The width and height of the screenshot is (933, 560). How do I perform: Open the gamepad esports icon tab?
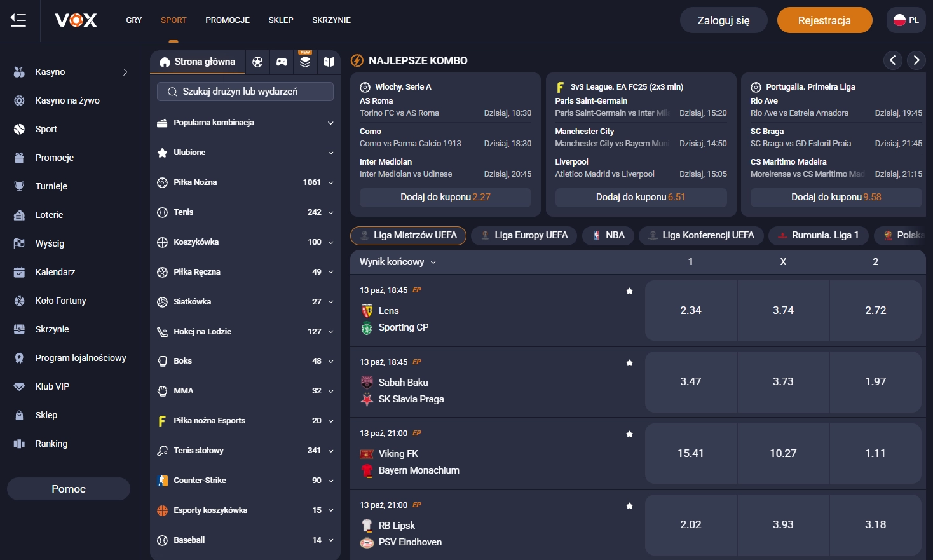click(282, 62)
